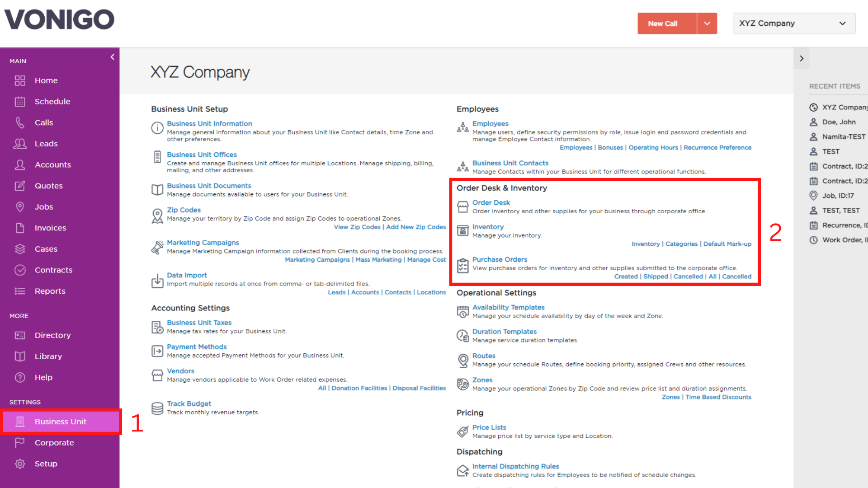Select the Track Budget coin stack icon
The width and height of the screenshot is (868, 488).
[x=157, y=408]
